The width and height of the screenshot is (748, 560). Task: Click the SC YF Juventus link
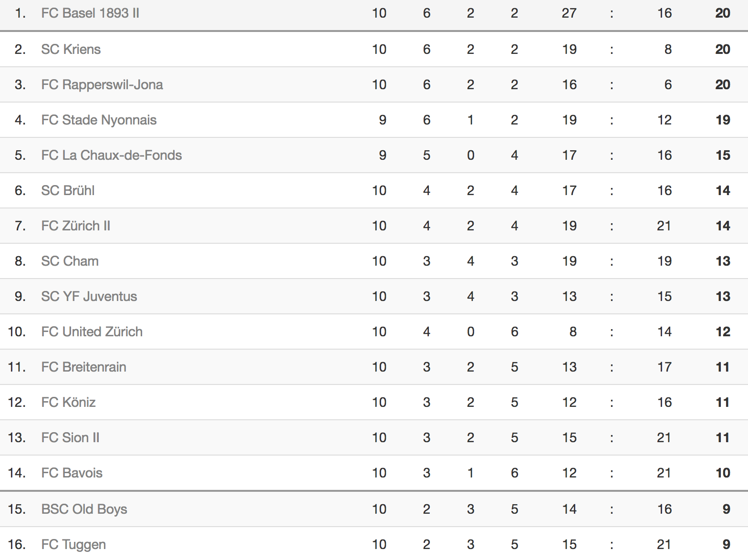point(89,296)
